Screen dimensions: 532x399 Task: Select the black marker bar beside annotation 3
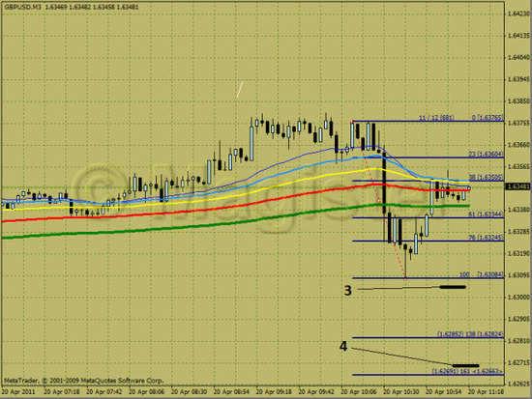coord(453,287)
